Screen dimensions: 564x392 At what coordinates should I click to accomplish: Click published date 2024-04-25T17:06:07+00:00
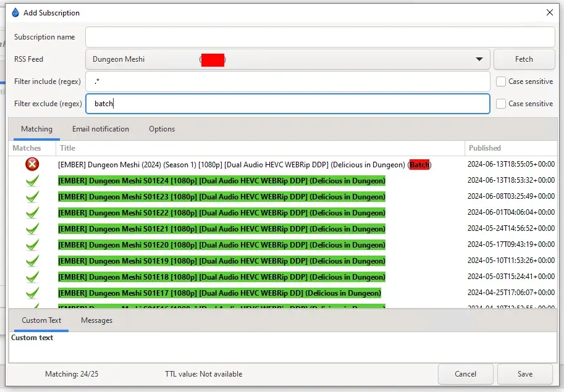[x=511, y=293]
